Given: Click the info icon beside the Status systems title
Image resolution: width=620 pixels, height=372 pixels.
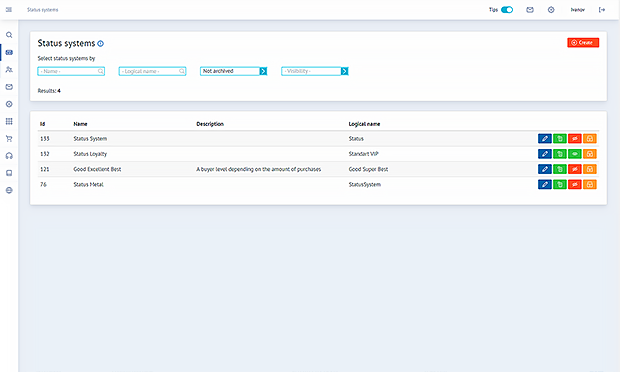Looking at the screenshot, I should tap(100, 44).
